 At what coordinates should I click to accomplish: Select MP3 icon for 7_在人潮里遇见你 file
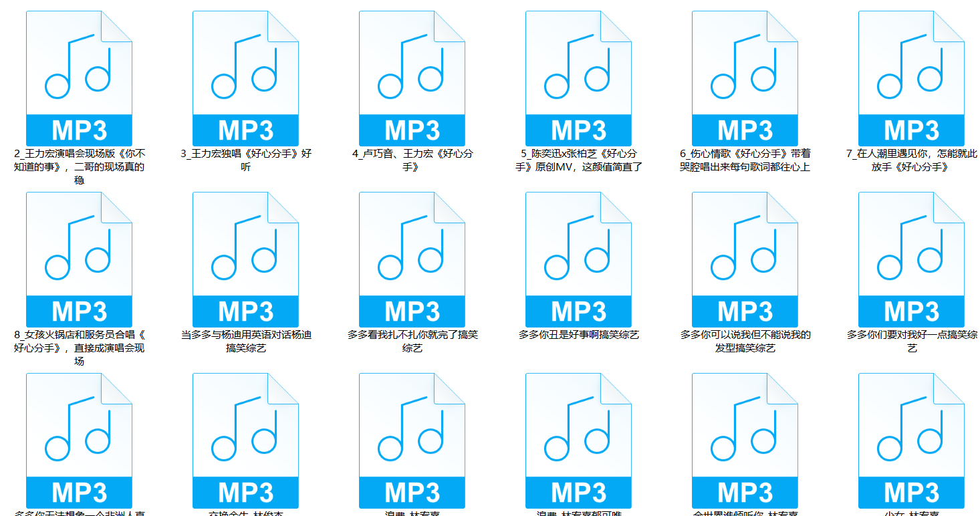(911, 78)
